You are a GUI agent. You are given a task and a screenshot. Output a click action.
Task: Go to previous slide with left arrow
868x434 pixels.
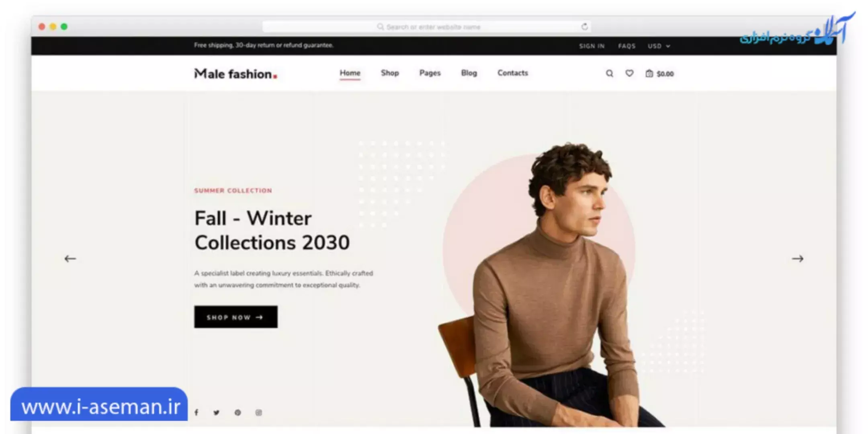click(70, 259)
